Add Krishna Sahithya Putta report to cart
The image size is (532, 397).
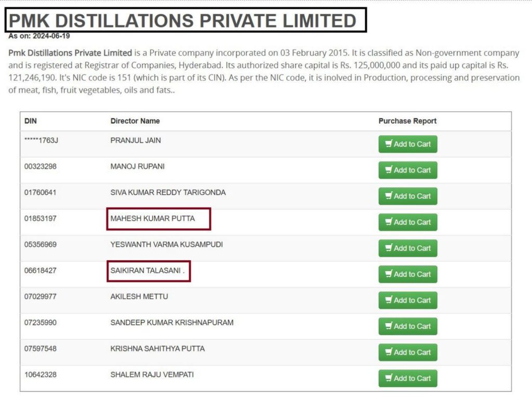tap(408, 352)
